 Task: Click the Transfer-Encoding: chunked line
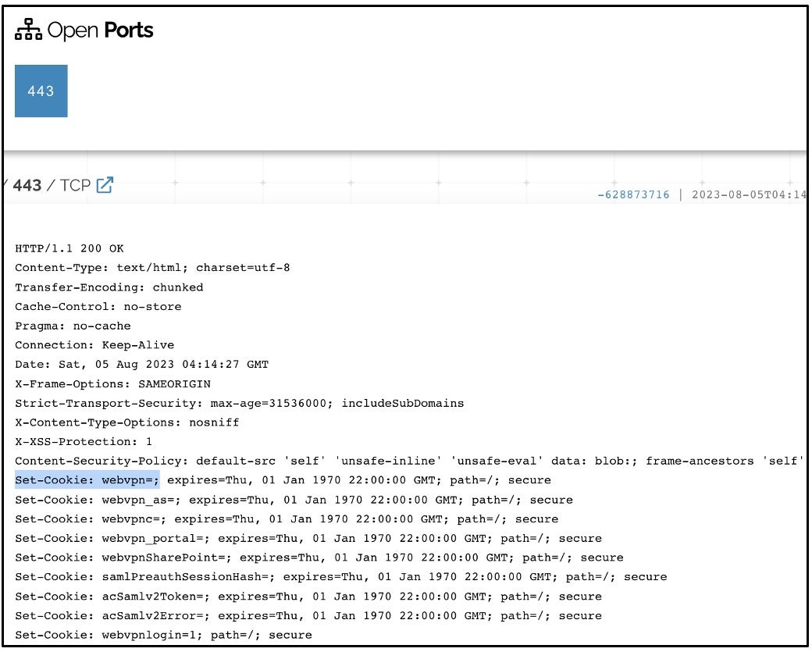pyautogui.click(x=109, y=287)
